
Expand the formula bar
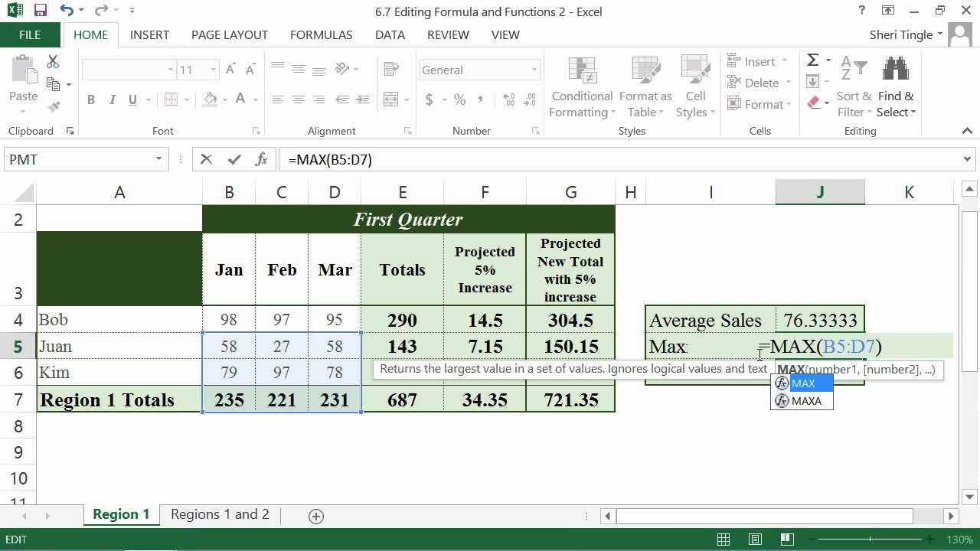coord(968,159)
